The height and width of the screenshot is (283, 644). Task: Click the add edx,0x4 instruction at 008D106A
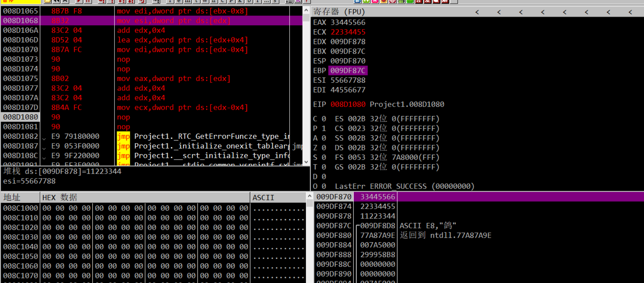point(141,30)
